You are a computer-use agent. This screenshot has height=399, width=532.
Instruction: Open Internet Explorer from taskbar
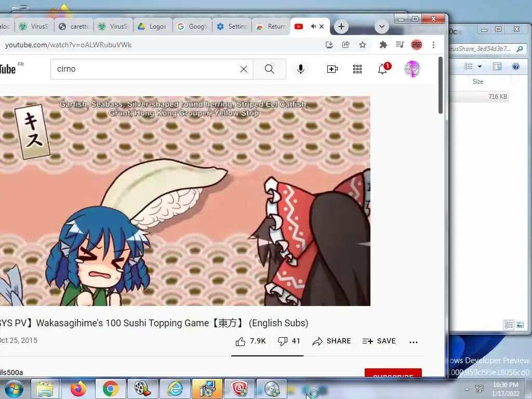pyautogui.click(x=175, y=389)
